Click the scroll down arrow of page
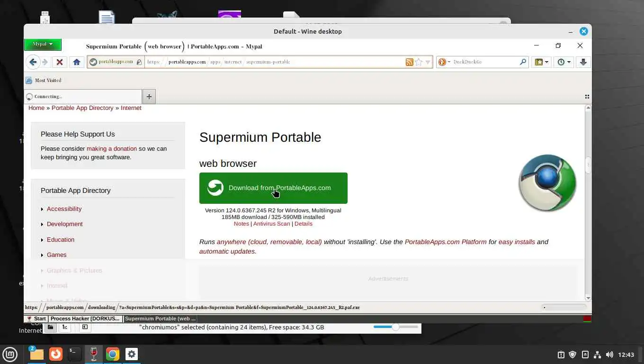 [x=588, y=298]
